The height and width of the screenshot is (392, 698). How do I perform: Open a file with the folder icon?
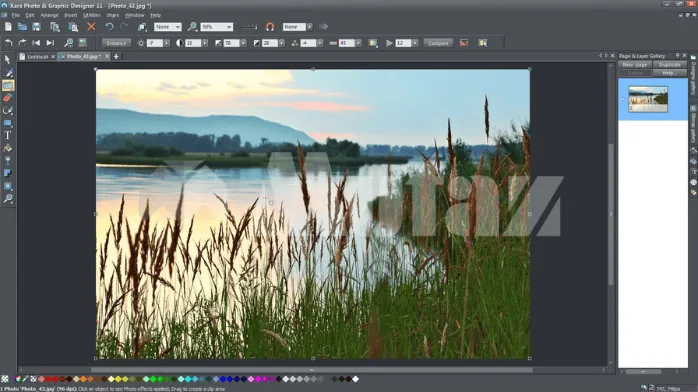(x=22, y=27)
